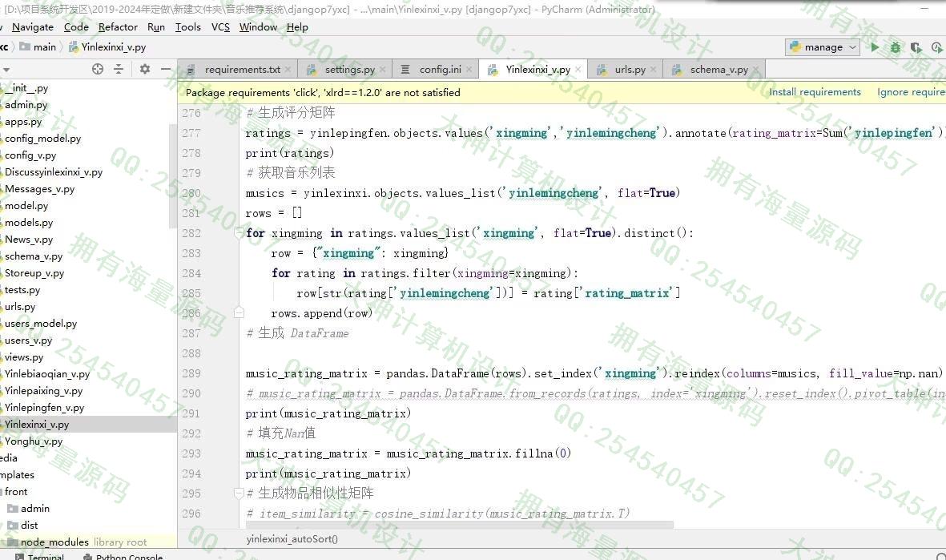The width and height of the screenshot is (946, 560).
Task: Close the urls.py tab
Action: coord(653,70)
